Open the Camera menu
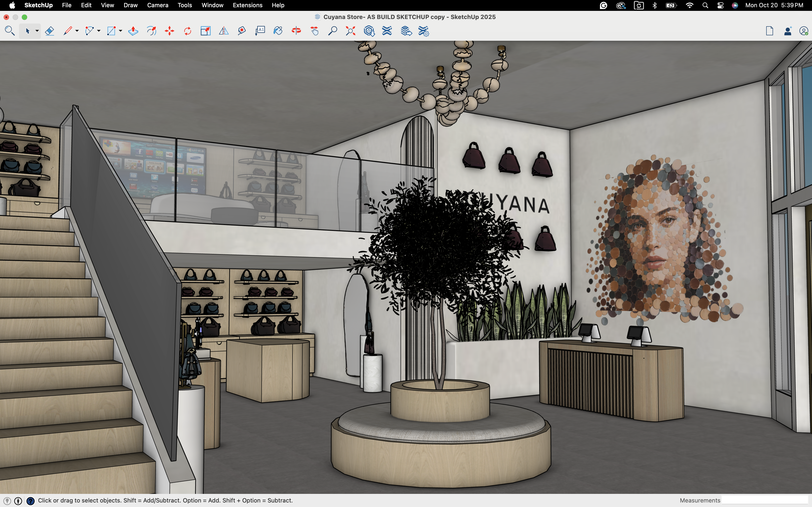Image resolution: width=812 pixels, height=507 pixels. pyautogui.click(x=157, y=5)
